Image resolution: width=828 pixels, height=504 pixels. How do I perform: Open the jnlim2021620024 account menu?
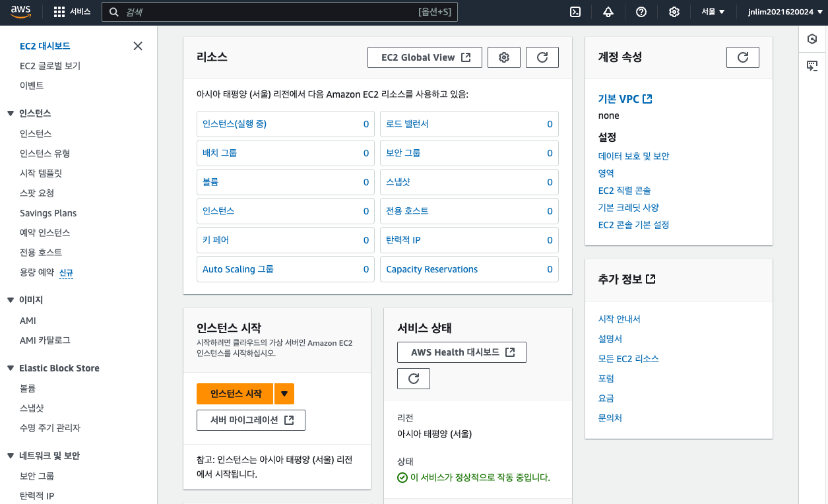tap(784, 12)
